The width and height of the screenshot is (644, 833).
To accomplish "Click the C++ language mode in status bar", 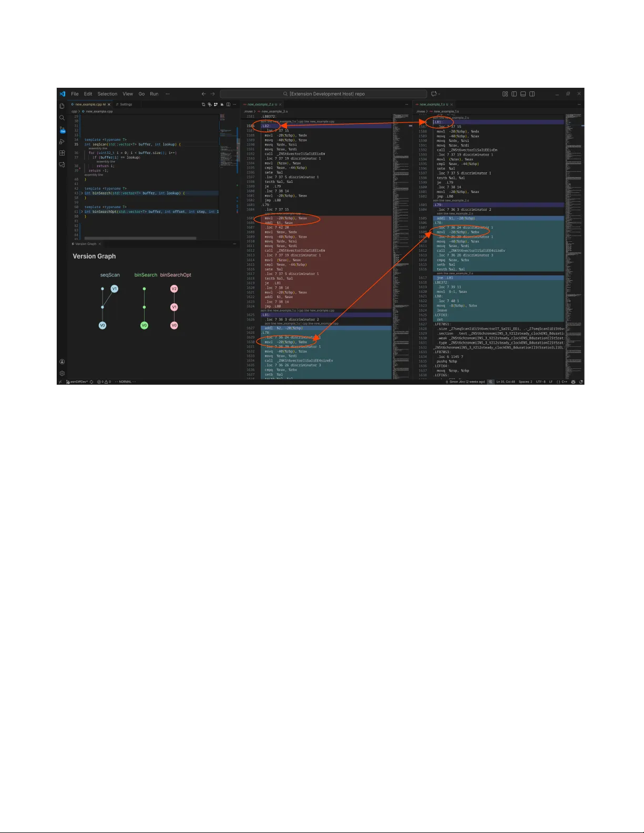I will coord(564,382).
